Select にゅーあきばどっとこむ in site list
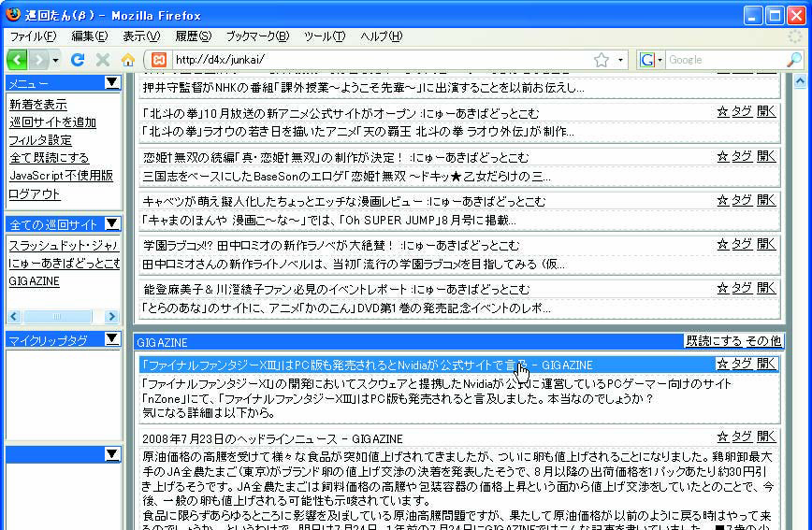The height and width of the screenshot is (530, 812). 64,264
